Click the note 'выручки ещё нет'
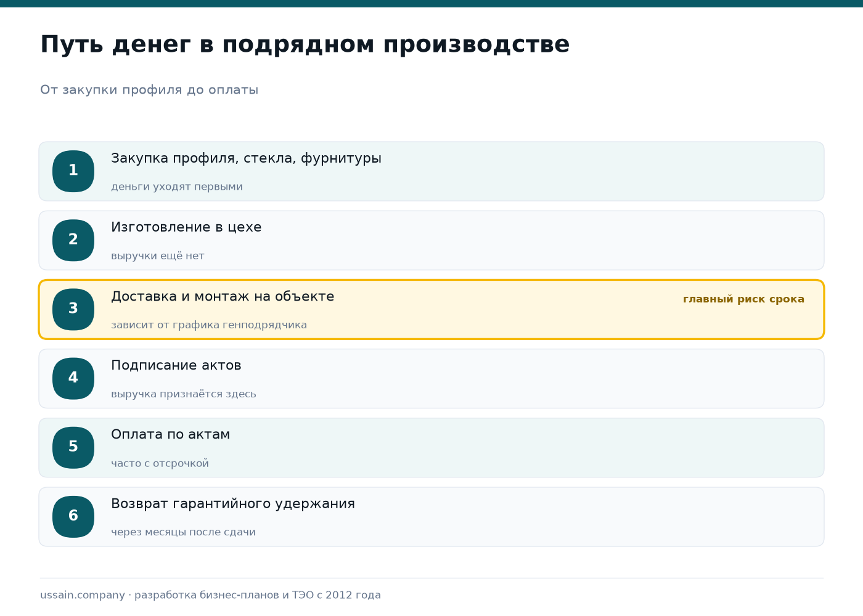The height and width of the screenshot is (616, 863). coord(158,256)
